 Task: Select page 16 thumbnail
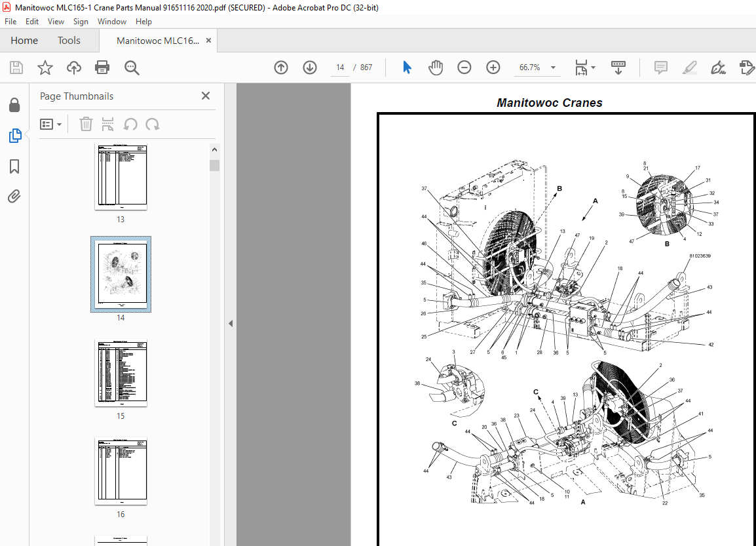[x=121, y=472]
